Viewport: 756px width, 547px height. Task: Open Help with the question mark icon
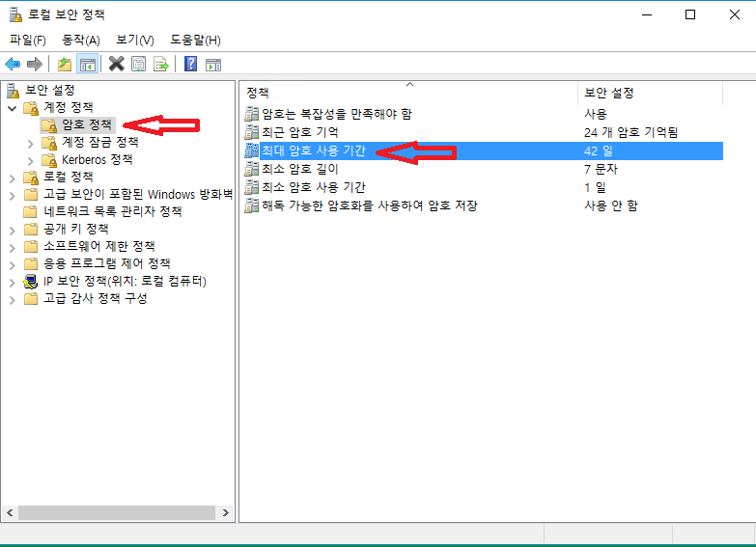pyautogui.click(x=190, y=65)
